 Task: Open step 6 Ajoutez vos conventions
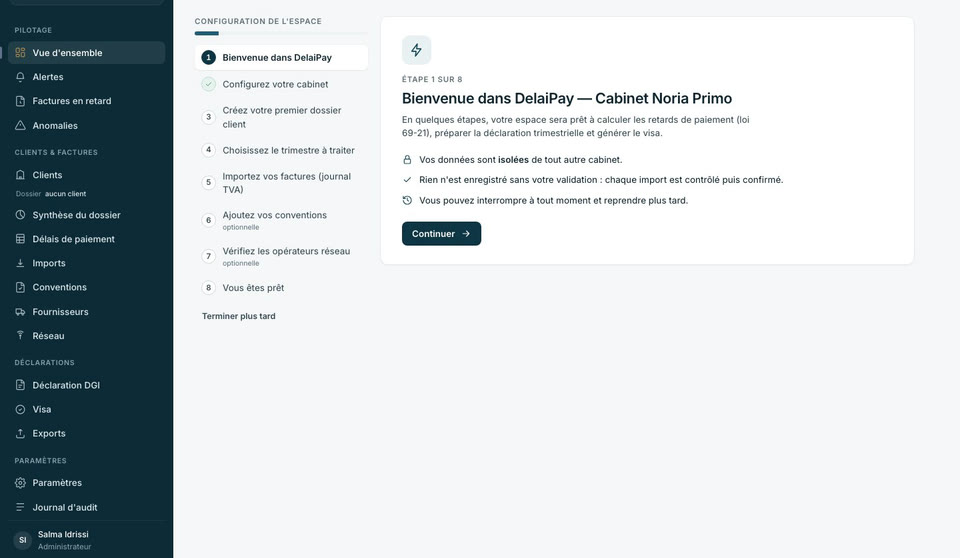coord(282,221)
